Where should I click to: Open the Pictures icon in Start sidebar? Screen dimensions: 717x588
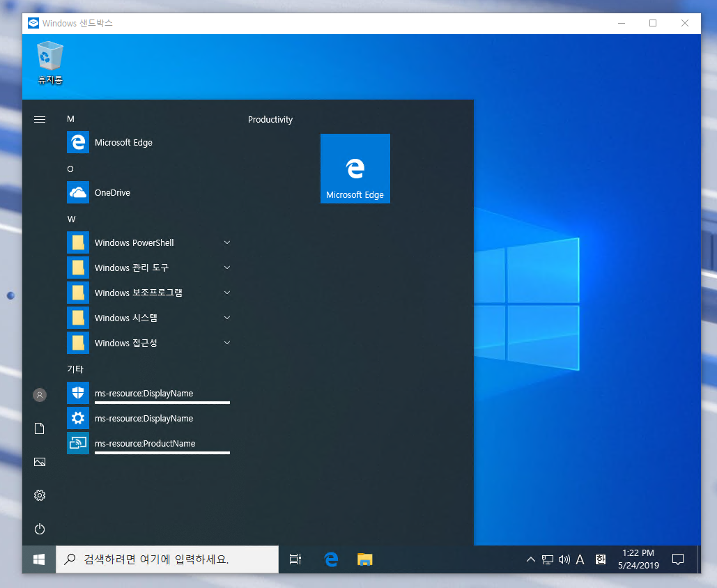coord(40,462)
